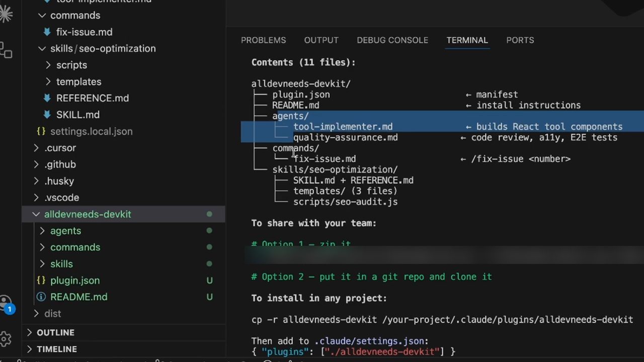Click the braces icon of settings.local.json
644x362 pixels.
41,131
